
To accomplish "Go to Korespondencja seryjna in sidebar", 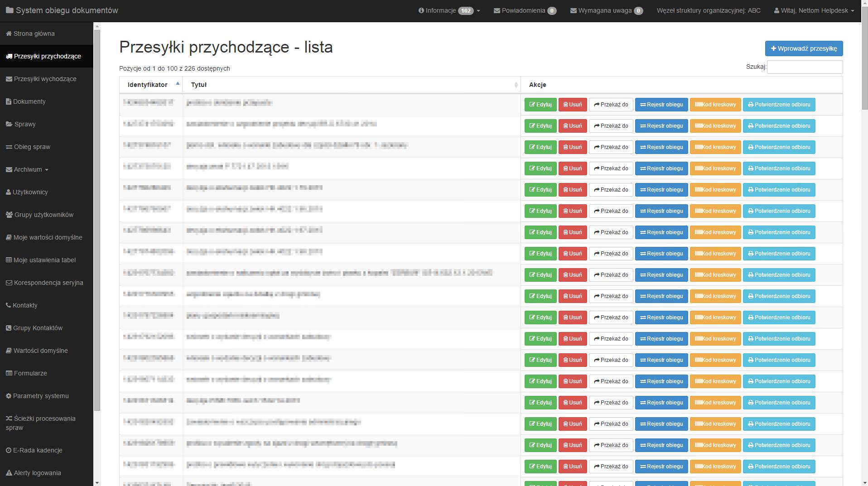I will [x=48, y=283].
